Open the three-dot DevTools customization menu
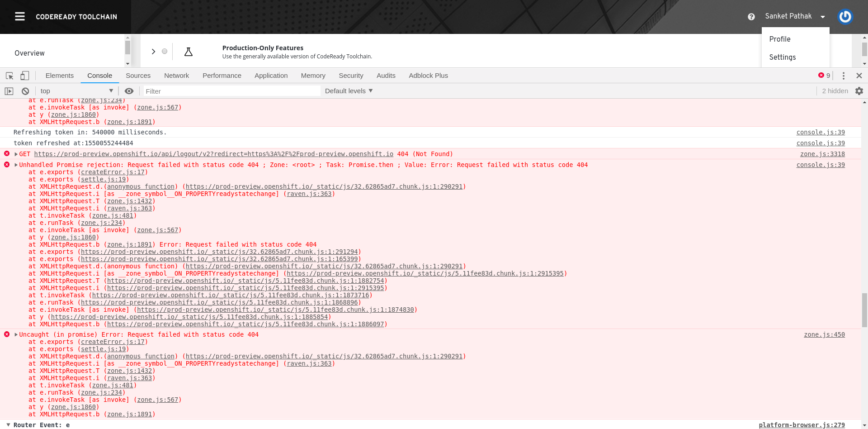This screenshot has height=429, width=868. pyautogui.click(x=843, y=76)
